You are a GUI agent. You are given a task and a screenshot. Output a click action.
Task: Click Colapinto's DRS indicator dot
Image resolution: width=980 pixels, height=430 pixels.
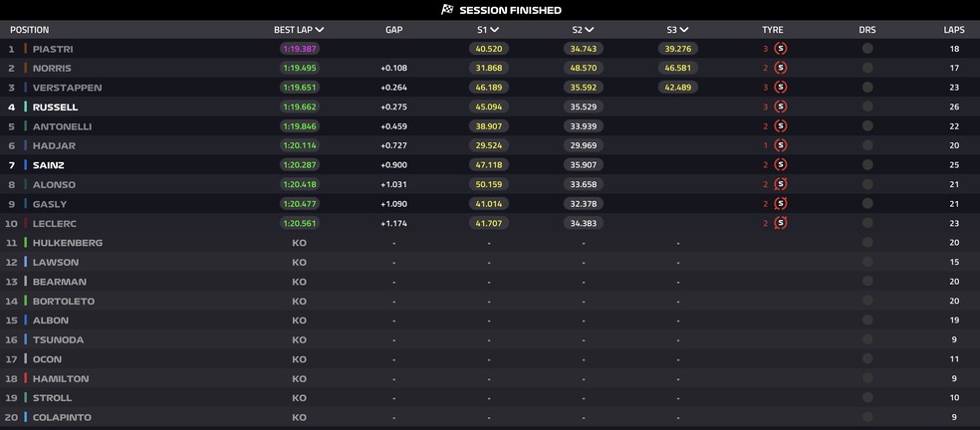(867, 417)
